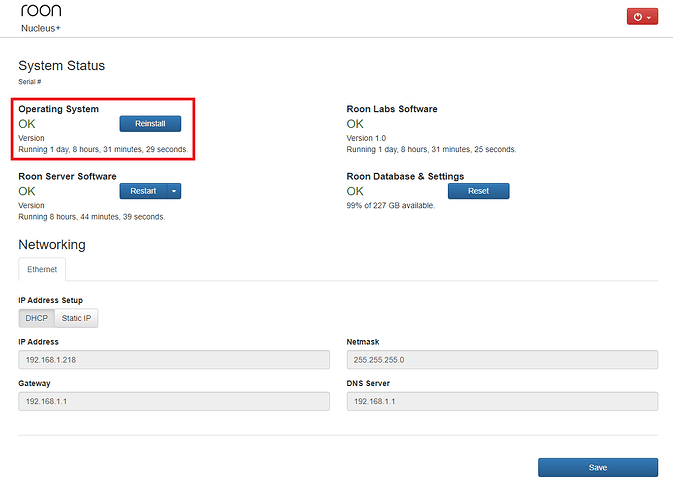Image resolution: width=673 pixels, height=500 pixels.
Task: Click '99% of 227 GB available.' text
Action: click(391, 206)
